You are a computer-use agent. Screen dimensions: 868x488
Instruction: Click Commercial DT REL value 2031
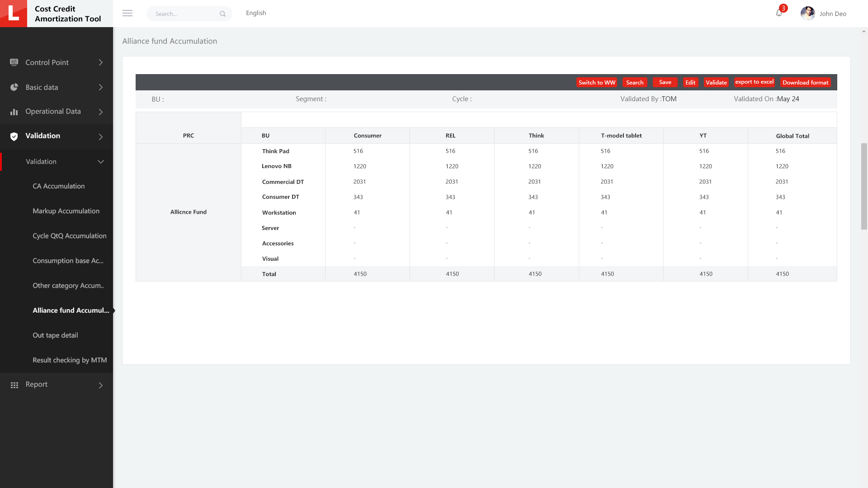pyautogui.click(x=452, y=182)
